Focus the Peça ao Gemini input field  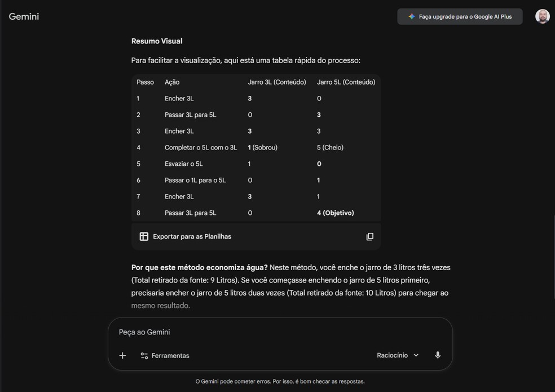pyautogui.click(x=271, y=332)
